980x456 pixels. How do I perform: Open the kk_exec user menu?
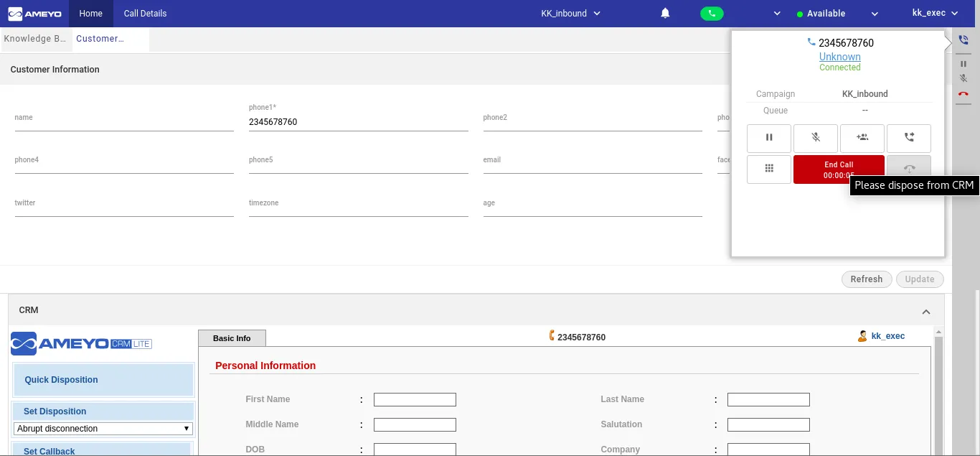coord(935,13)
